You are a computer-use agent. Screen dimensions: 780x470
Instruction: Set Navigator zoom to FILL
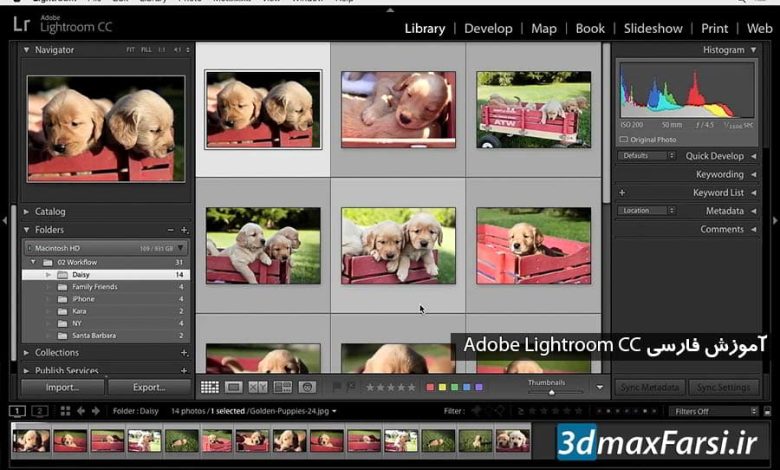[x=146, y=50]
